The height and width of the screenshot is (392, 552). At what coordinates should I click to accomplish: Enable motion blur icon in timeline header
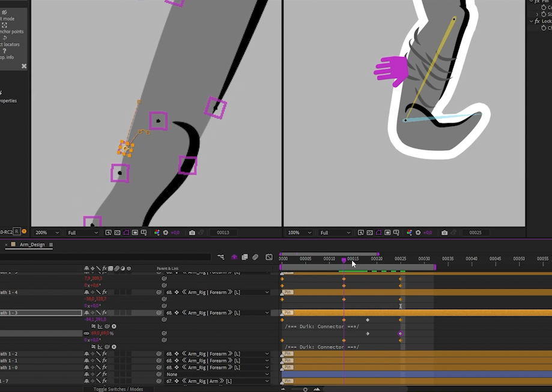coord(255,257)
